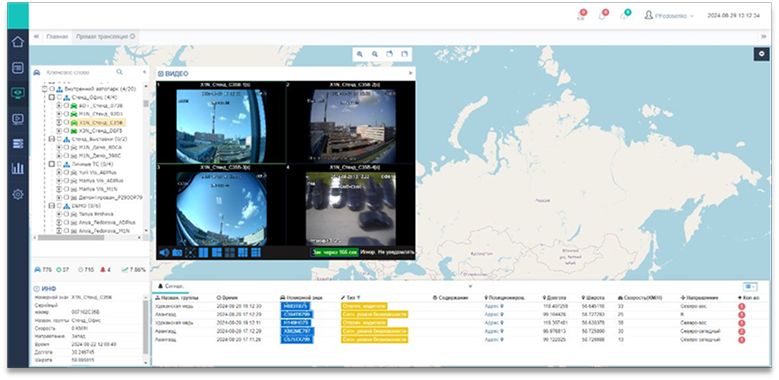
Task: Take a snapshot with the camera icon
Action: click(x=177, y=252)
